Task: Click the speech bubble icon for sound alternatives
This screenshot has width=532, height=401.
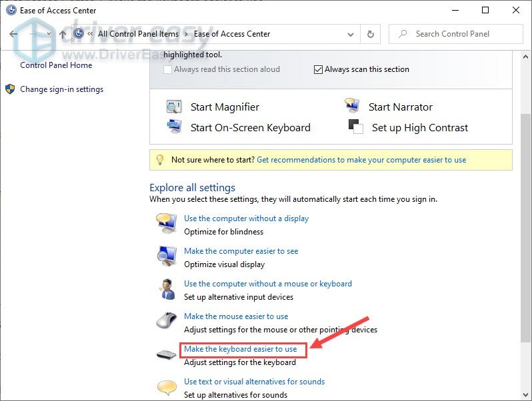Action: pyautogui.click(x=166, y=387)
